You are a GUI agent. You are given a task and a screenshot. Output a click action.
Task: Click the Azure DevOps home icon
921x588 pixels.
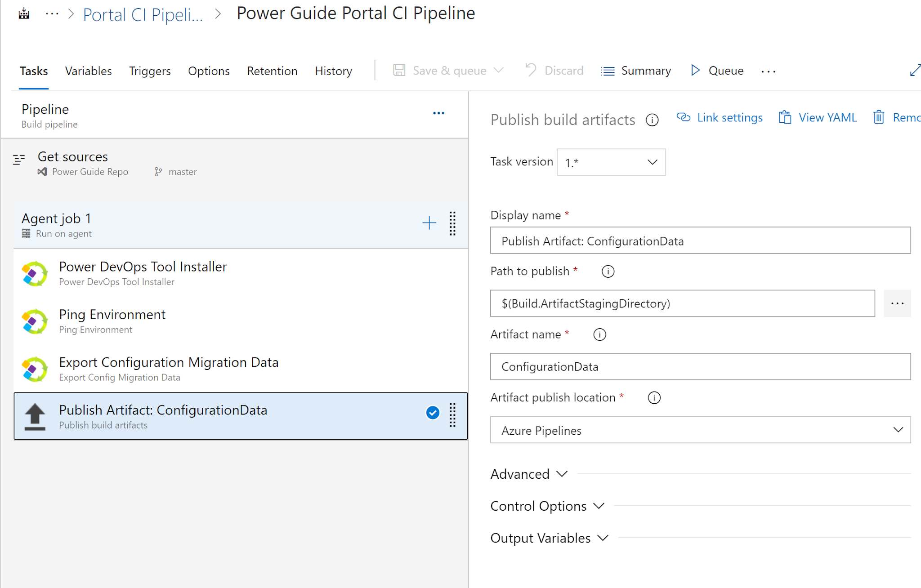point(24,14)
